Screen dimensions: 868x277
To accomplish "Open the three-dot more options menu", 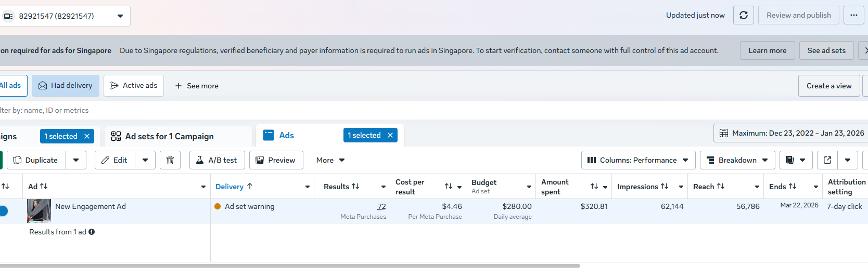I will coord(853,15).
